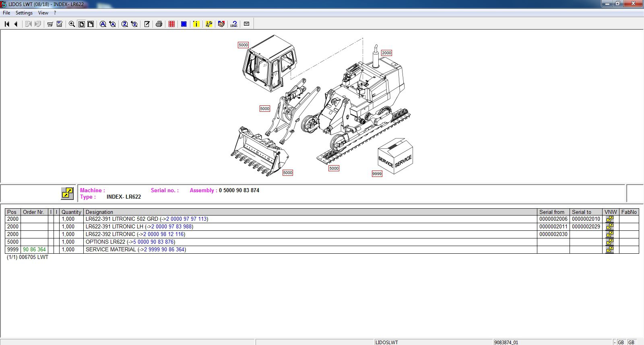The width and height of the screenshot is (644, 345).
Task: Open the yellow info icon
Action: [x=196, y=24]
